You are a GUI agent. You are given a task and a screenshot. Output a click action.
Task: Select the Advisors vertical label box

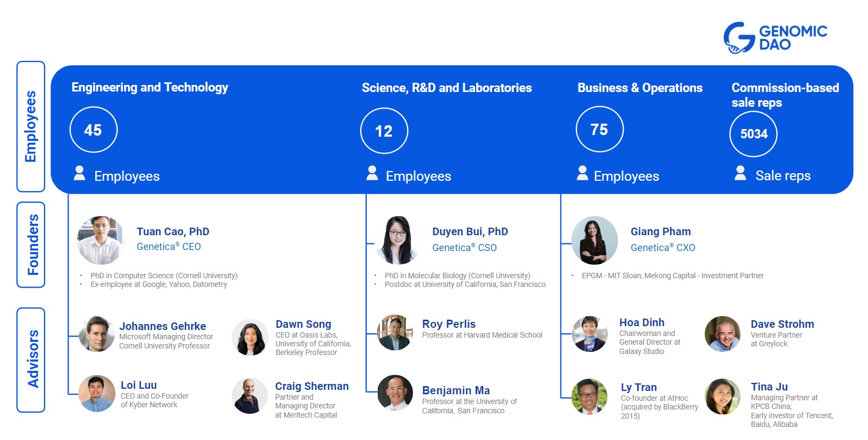31,359
